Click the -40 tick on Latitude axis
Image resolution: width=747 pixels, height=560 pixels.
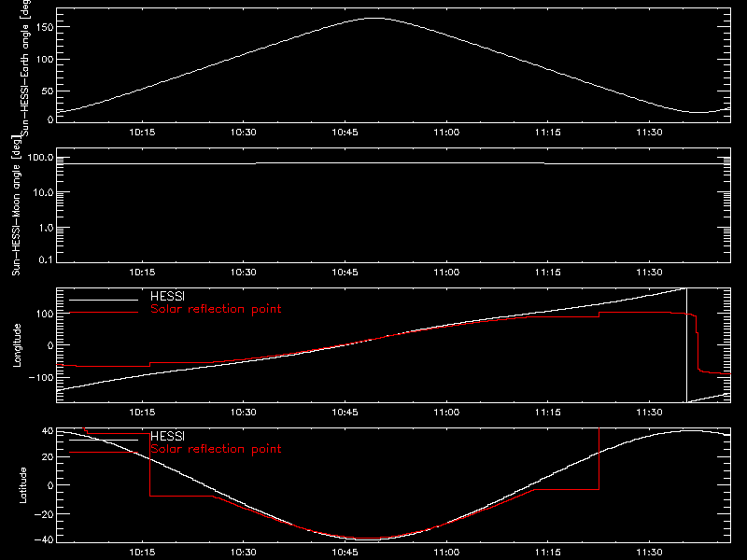[44, 540]
